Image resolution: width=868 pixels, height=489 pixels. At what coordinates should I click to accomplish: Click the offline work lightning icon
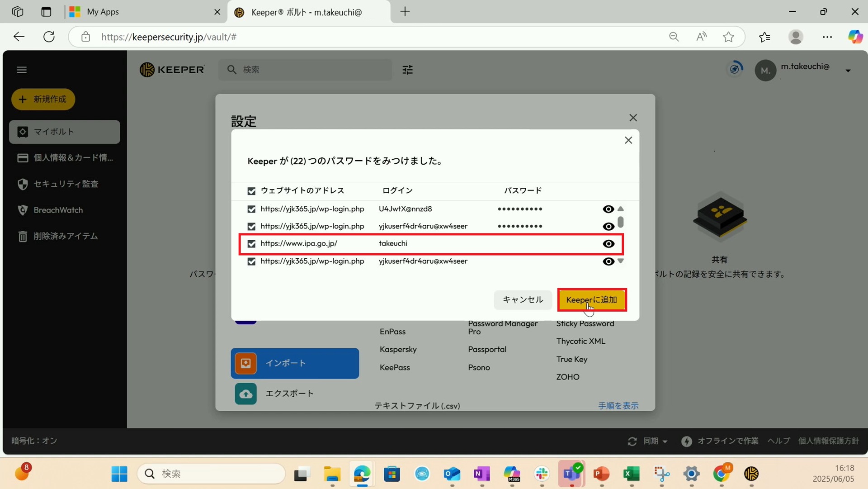pyautogui.click(x=686, y=441)
